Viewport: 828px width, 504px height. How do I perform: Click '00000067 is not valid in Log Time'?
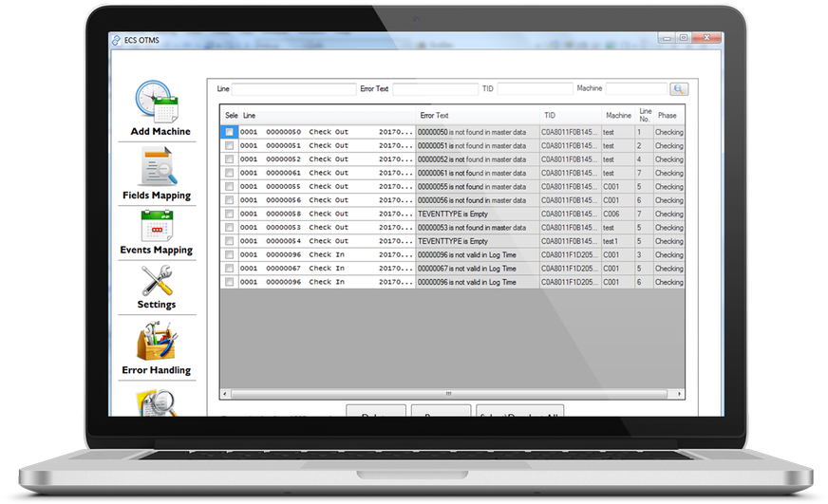467,269
